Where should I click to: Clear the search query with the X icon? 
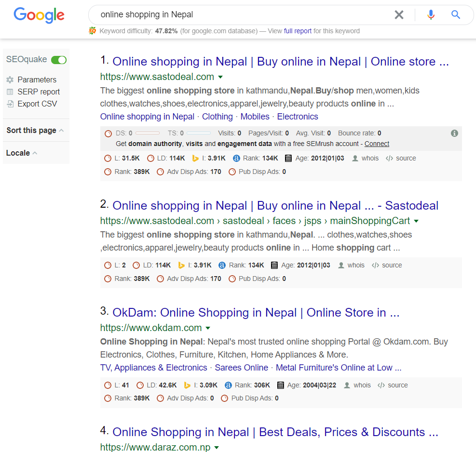point(399,14)
